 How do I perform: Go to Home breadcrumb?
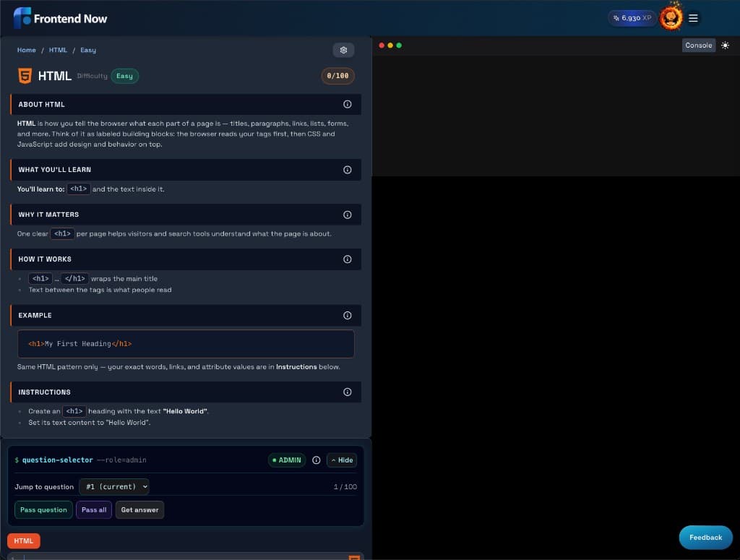coord(27,50)
